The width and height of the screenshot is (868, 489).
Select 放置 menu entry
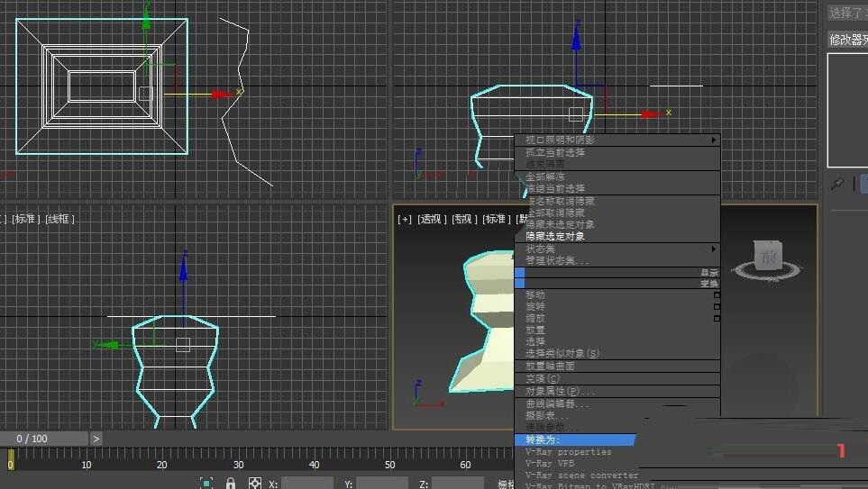[x=535, y=331]
